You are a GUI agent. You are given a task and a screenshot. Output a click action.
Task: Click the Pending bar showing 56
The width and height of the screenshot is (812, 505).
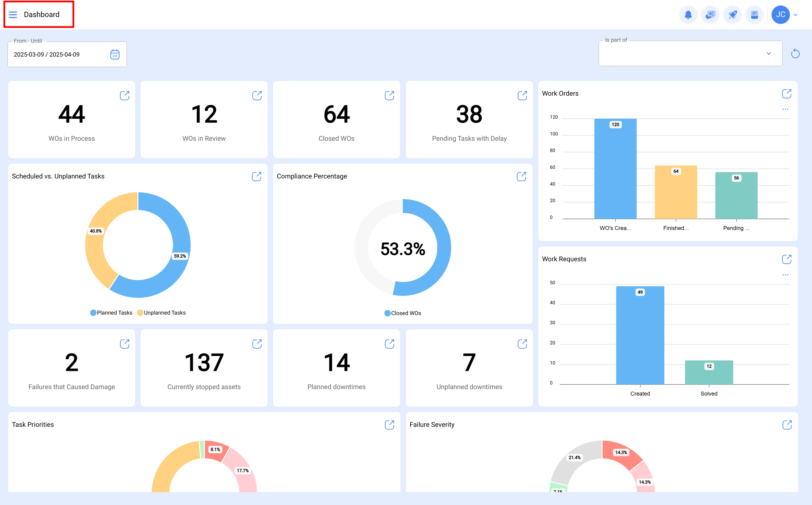pos(736,195)
